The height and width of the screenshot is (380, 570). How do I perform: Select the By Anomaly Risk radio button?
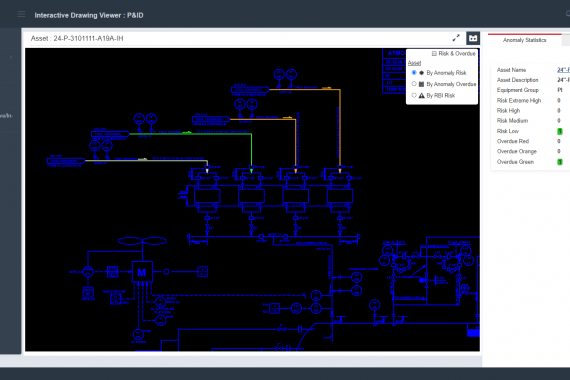414,73
